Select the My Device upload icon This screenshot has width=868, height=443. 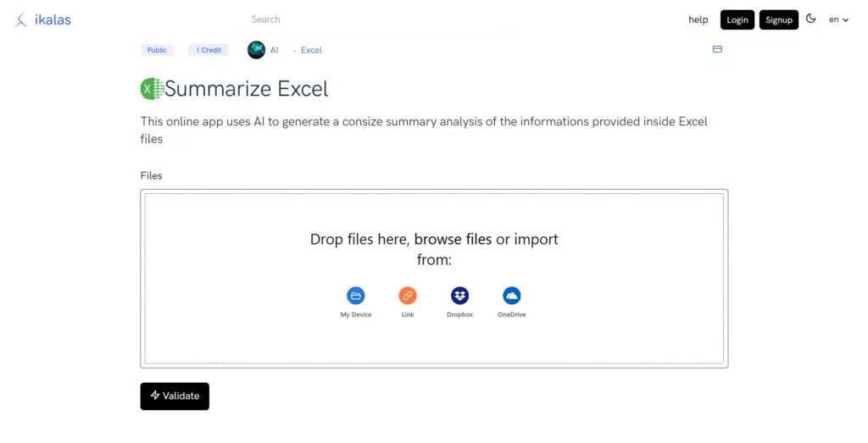[x=356, y=296]
